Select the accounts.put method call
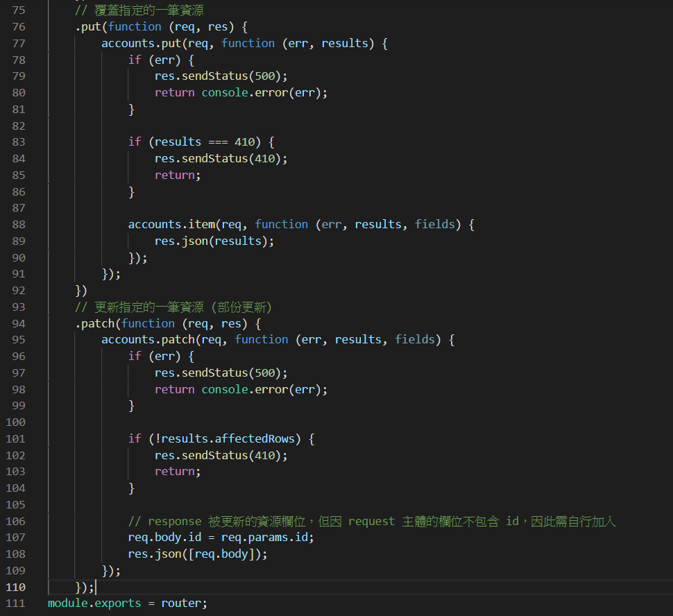 click(144, 43)
